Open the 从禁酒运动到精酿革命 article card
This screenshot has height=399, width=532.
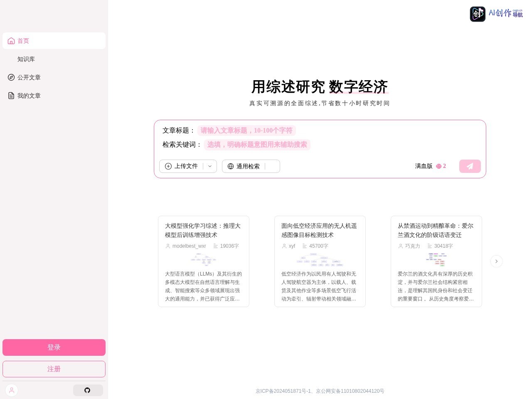click(x=436, y=261)
